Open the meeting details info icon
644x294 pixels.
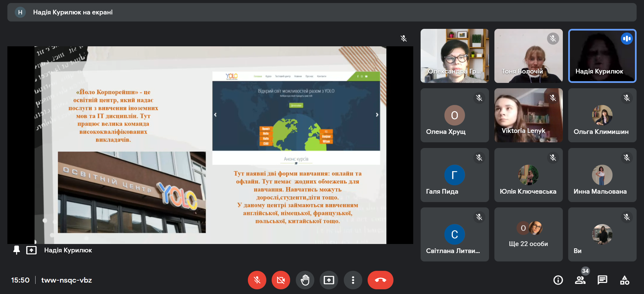coord(558,280)
